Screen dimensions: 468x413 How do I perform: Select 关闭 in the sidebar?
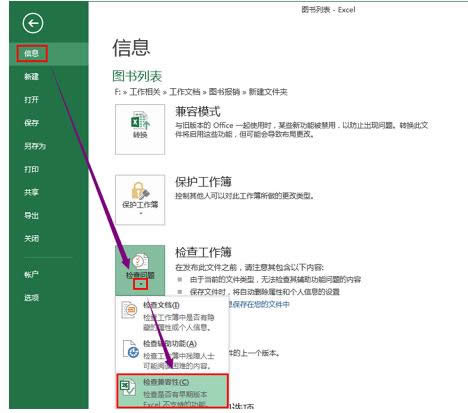pos(49,239)
